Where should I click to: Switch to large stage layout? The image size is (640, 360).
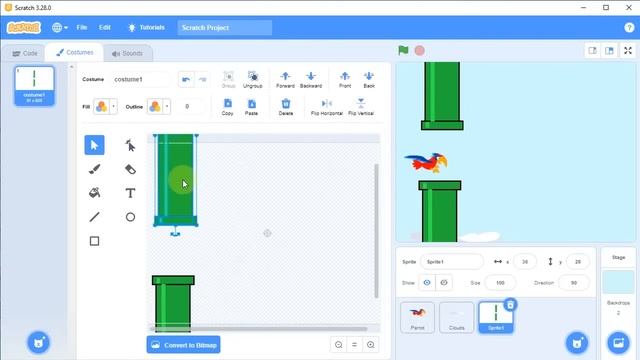pyautogui.click(x=609, y=51)
